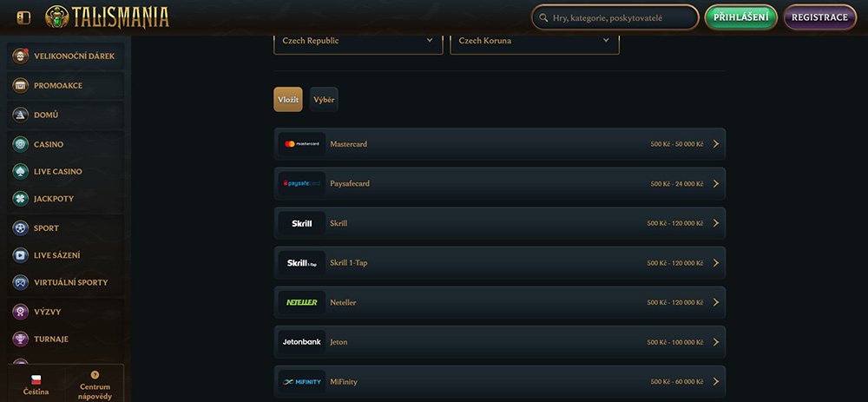Click the Registrace button
The height and width of the screenshot is (402, 868).
(820, 17)
